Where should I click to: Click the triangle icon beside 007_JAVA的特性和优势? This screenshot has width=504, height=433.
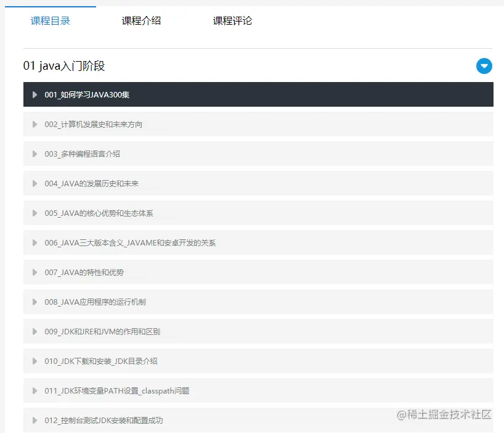point(35,272)
